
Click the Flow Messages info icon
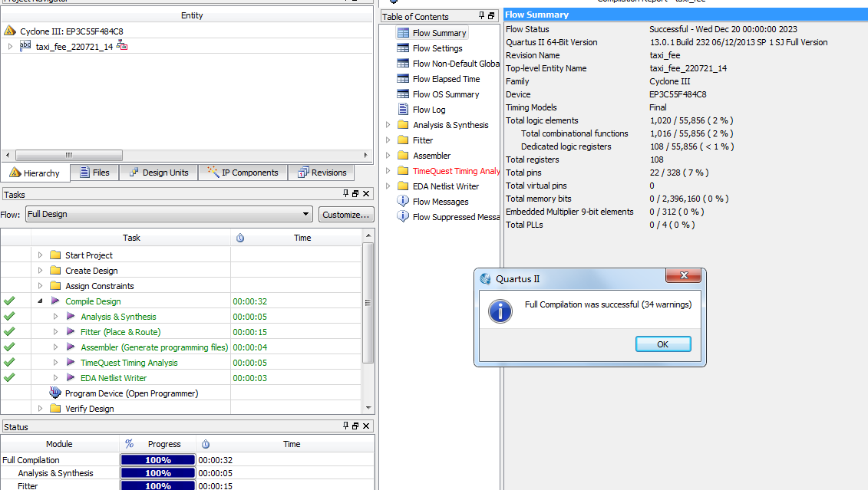[x=403, y=202]
